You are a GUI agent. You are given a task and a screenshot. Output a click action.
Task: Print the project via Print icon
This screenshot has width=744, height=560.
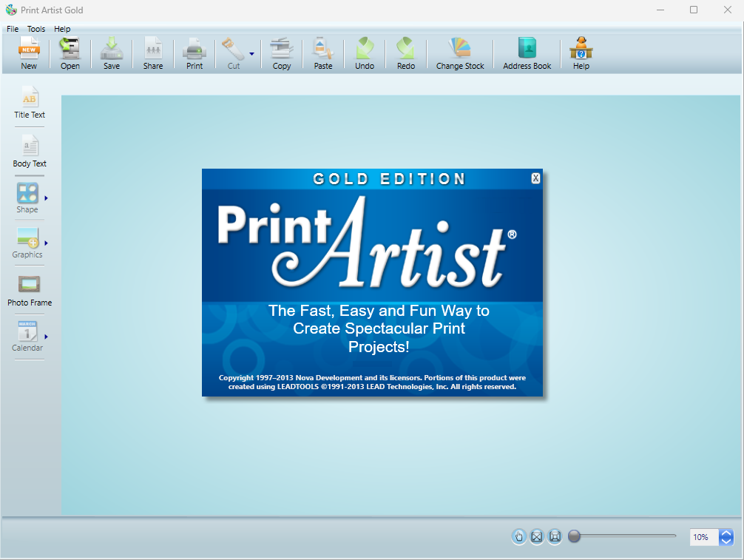(x=195, y=53)
